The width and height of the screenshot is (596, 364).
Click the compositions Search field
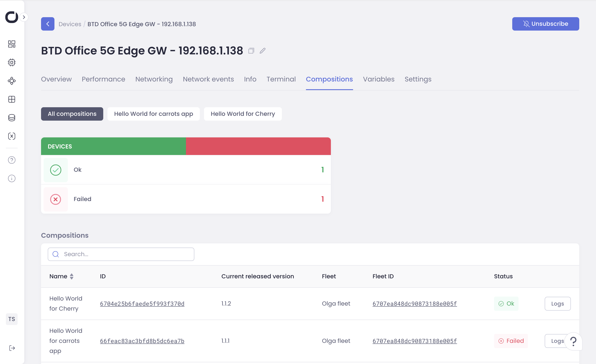click(121, 254)
